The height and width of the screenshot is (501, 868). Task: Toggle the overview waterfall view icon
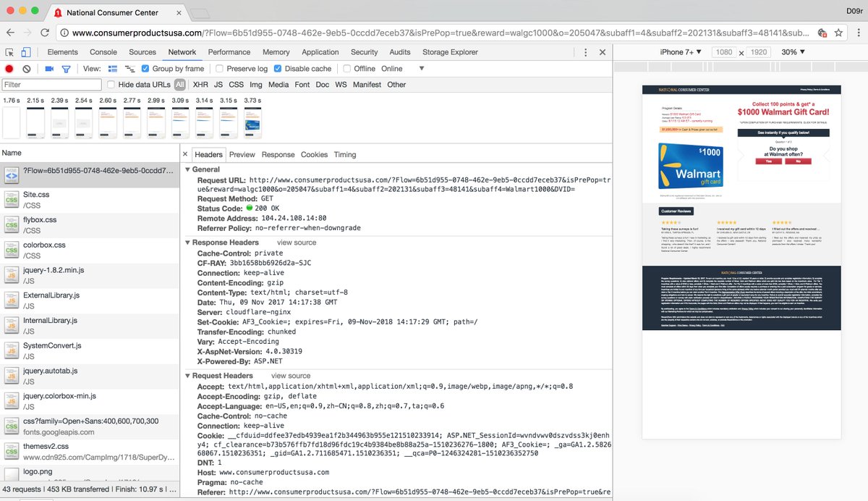pyautogui.click(x=130, y=69)
